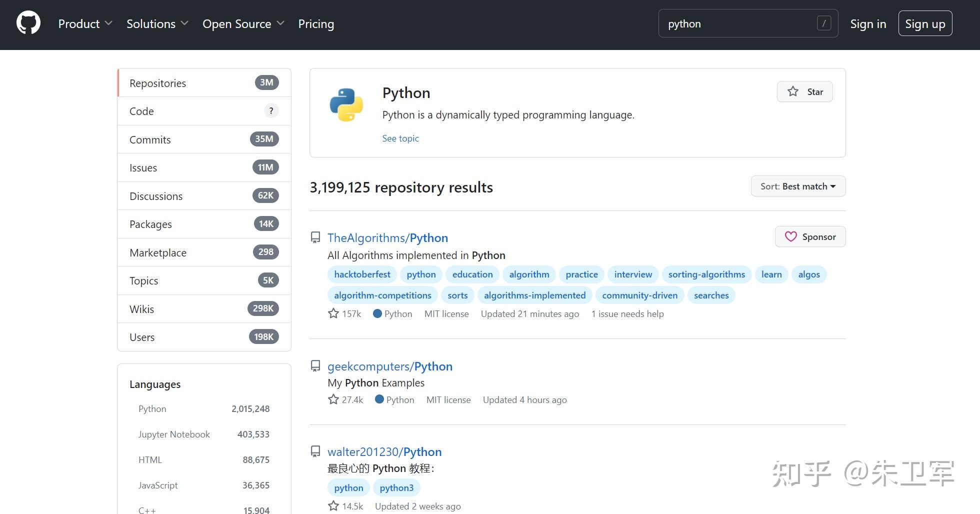View Users search results

click(204, 337)
